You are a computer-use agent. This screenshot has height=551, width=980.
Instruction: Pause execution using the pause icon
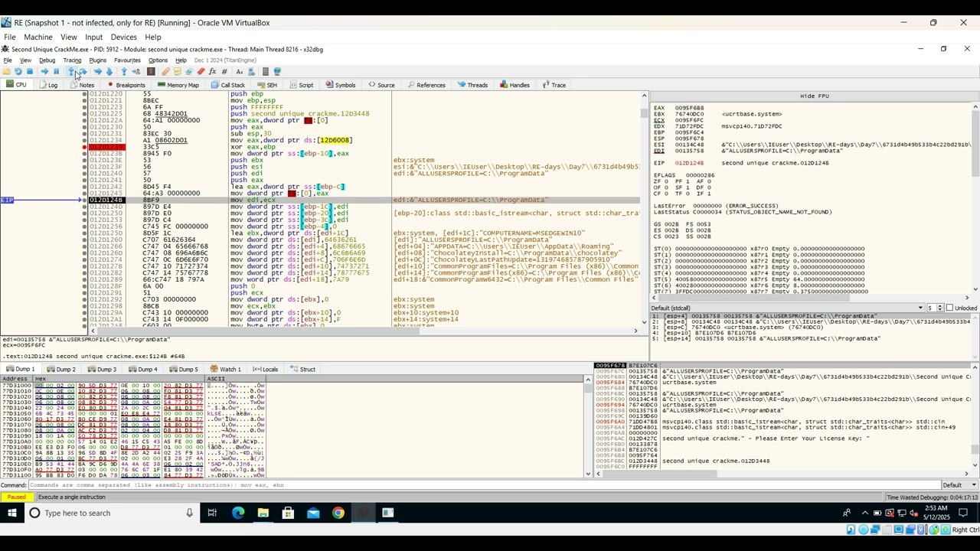(57, 71)
